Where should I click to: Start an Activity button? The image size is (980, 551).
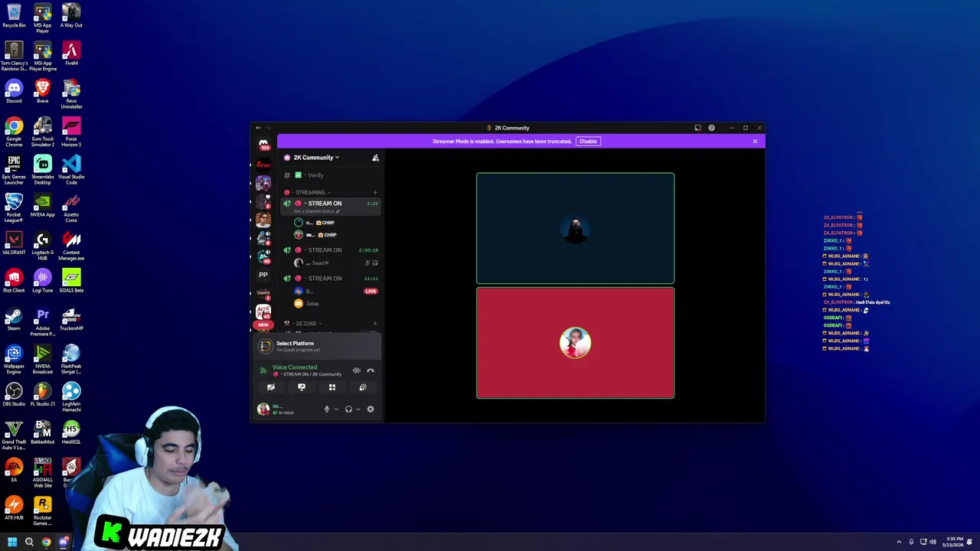point(332,387)
